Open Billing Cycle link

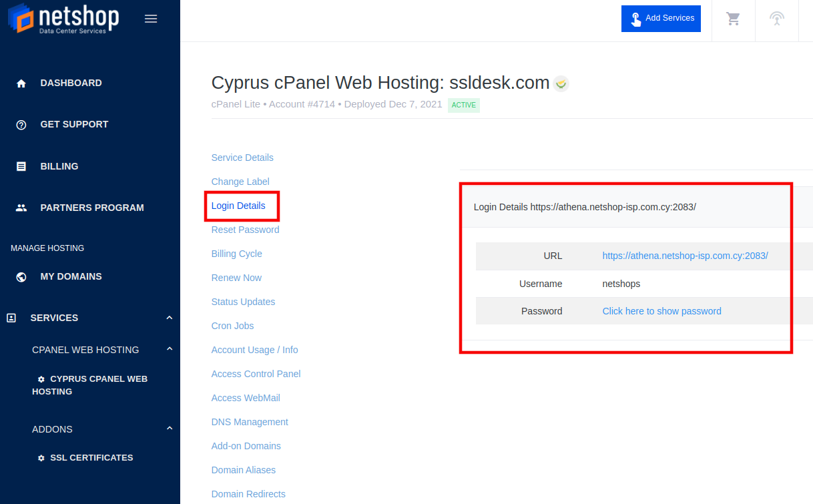236,254
